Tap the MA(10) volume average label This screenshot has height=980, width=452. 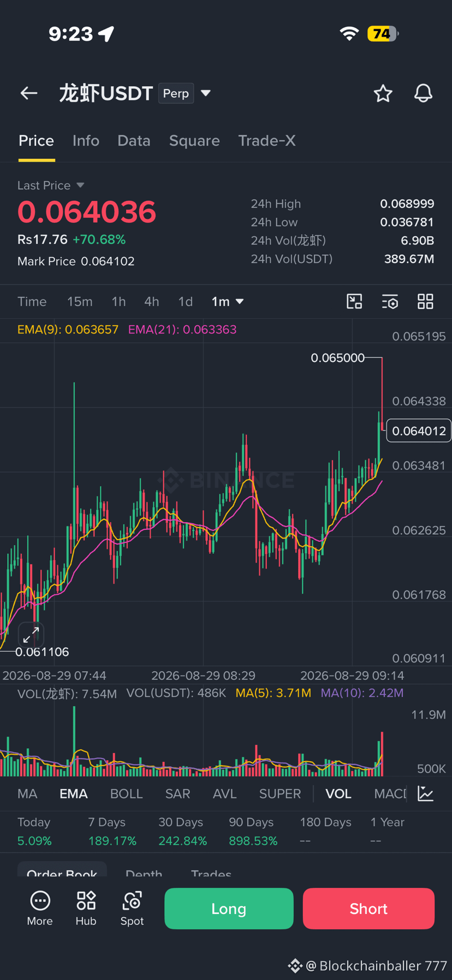(x=362, y=693)
